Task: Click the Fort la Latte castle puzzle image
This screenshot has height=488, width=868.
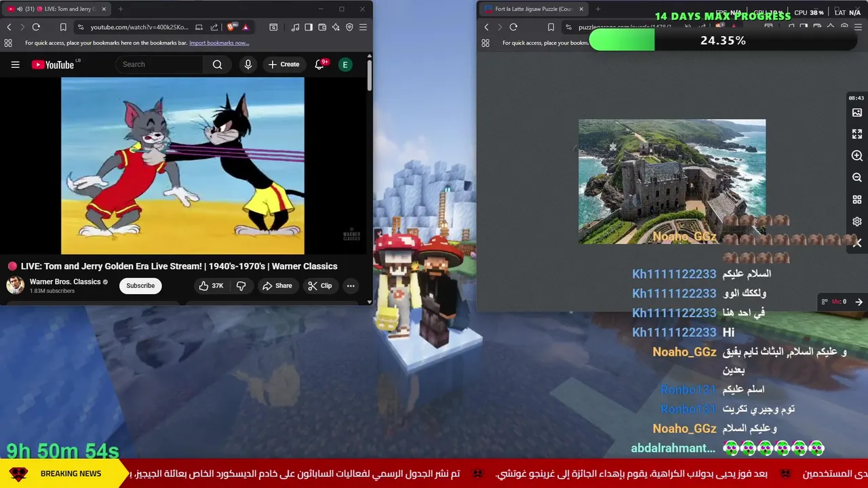Action: 672,181
